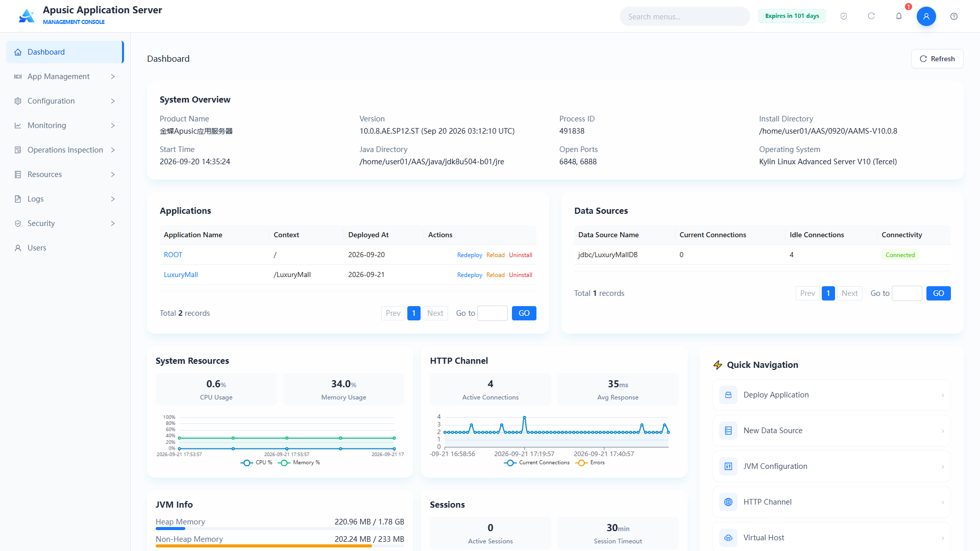Viewport: 980px width, 551px height.
Task: Click the Apusic logo icon
Action: point(27,16)
